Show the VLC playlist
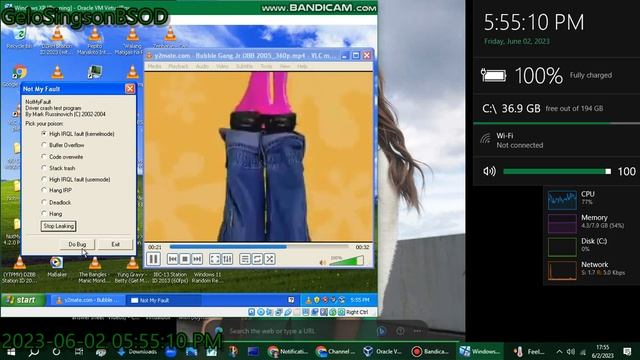The image size is (640, 360). point(245,259)
